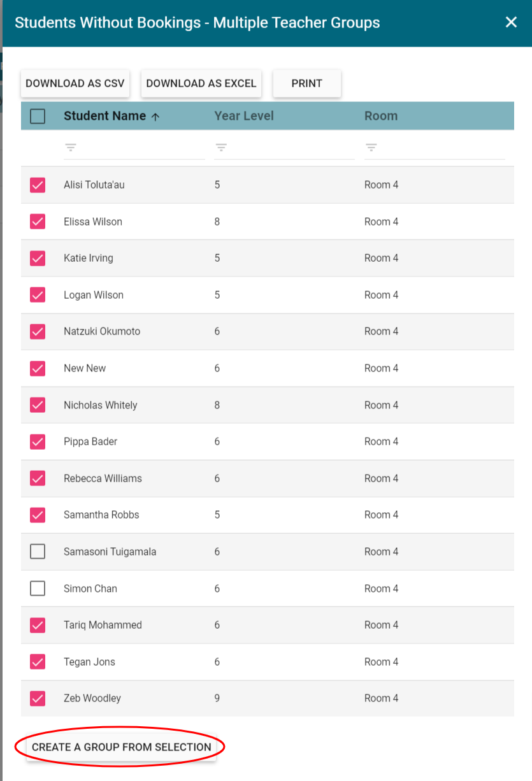
Task: Create a group from selection
Action: 121,747
